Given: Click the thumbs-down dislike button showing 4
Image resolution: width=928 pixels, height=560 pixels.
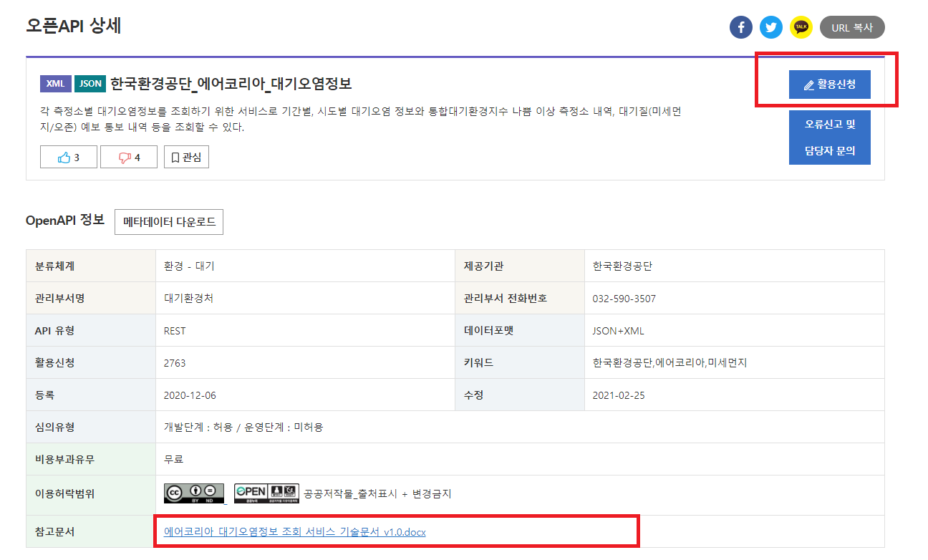Looking at the screenshot, I should (x=129, y=158).
